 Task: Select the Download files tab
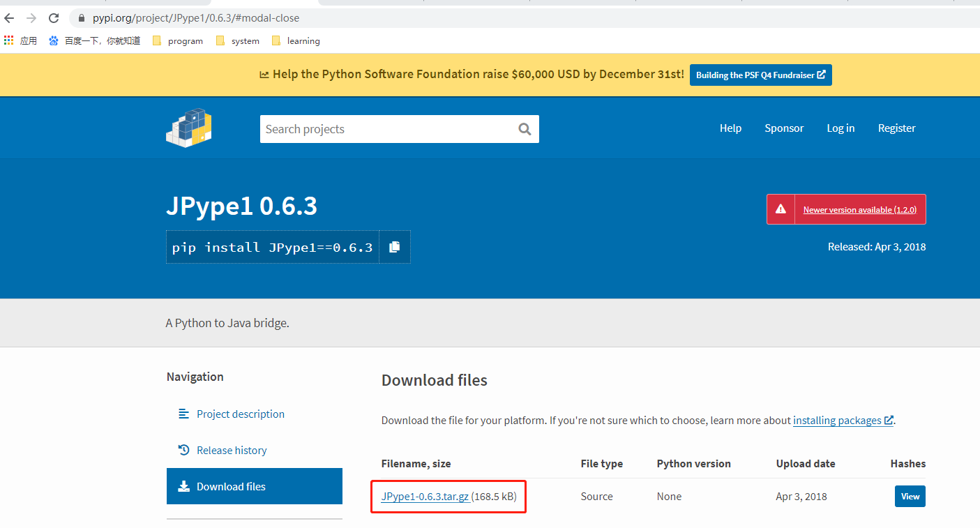click(x=255, y=486)
